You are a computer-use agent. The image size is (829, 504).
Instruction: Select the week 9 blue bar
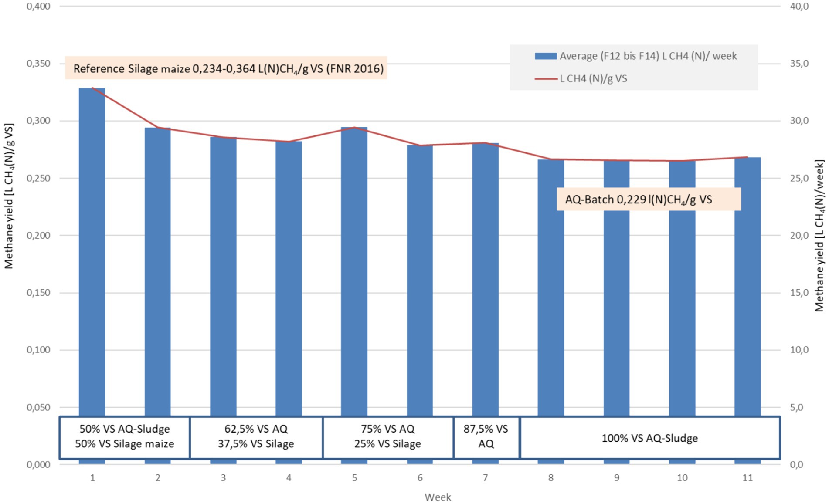pos(616,312)
